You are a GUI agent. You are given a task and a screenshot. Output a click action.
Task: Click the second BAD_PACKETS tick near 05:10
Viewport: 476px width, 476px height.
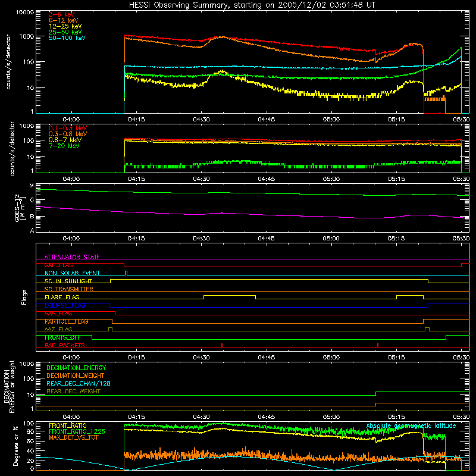coord(378,345)
